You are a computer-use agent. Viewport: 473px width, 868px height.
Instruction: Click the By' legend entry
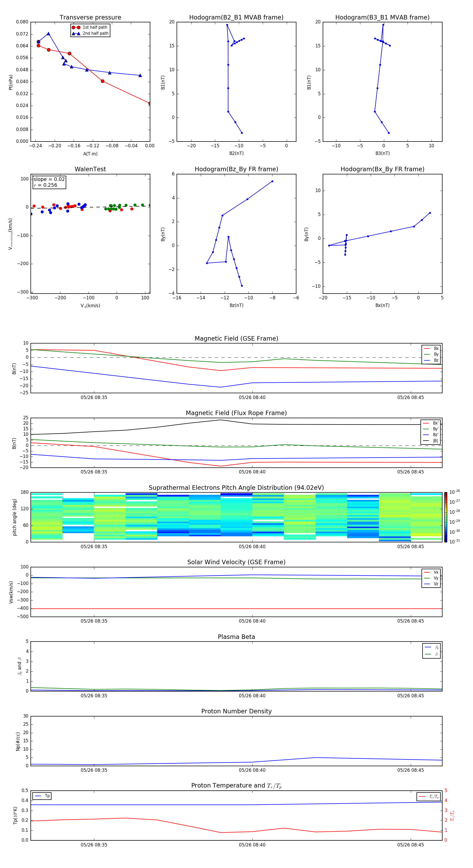click(431, 429)
